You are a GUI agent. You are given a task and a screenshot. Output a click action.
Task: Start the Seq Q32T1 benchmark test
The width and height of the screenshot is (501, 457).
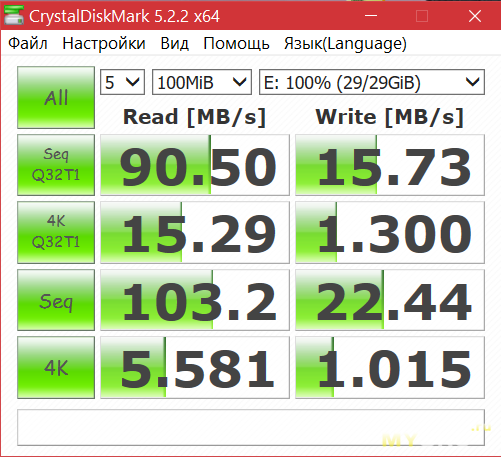coord(56,165)
